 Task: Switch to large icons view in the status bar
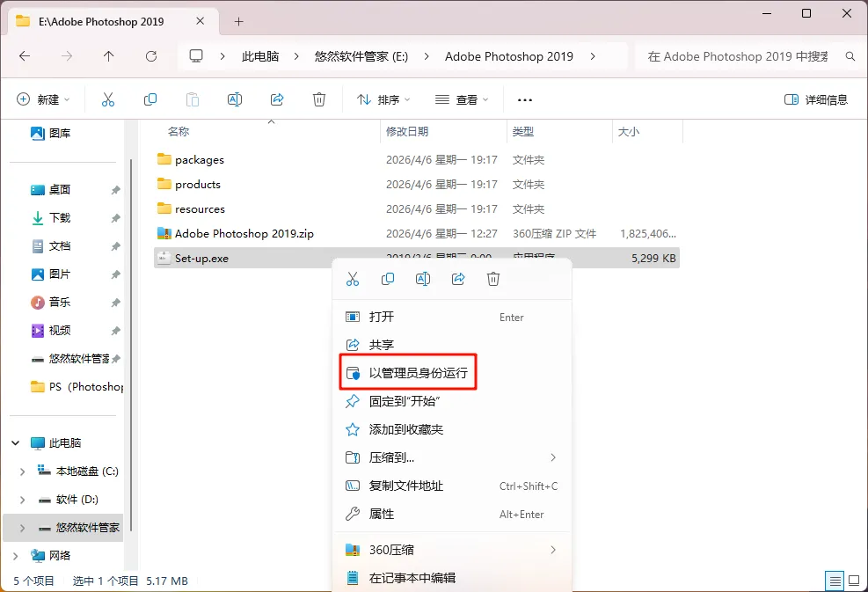coord(854,581)
